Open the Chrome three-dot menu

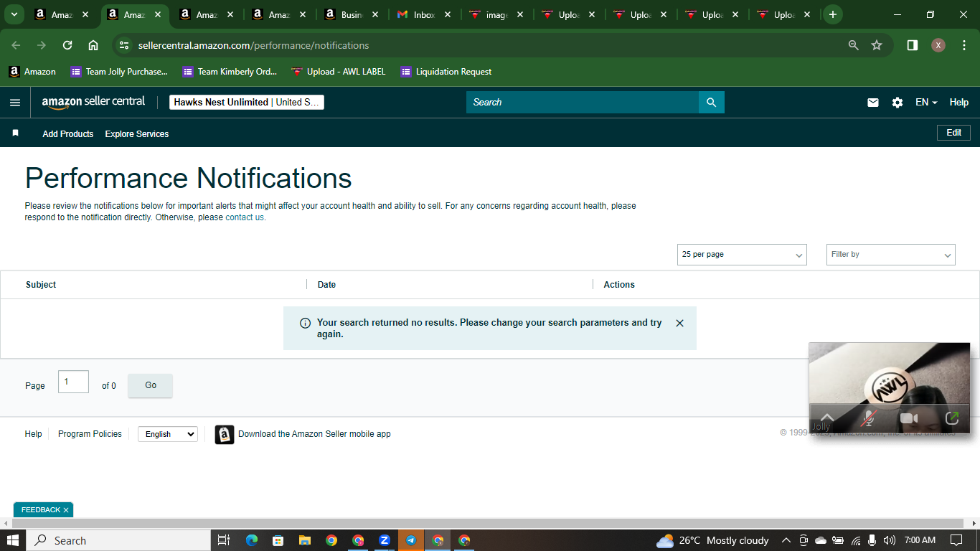coord(964,45)
